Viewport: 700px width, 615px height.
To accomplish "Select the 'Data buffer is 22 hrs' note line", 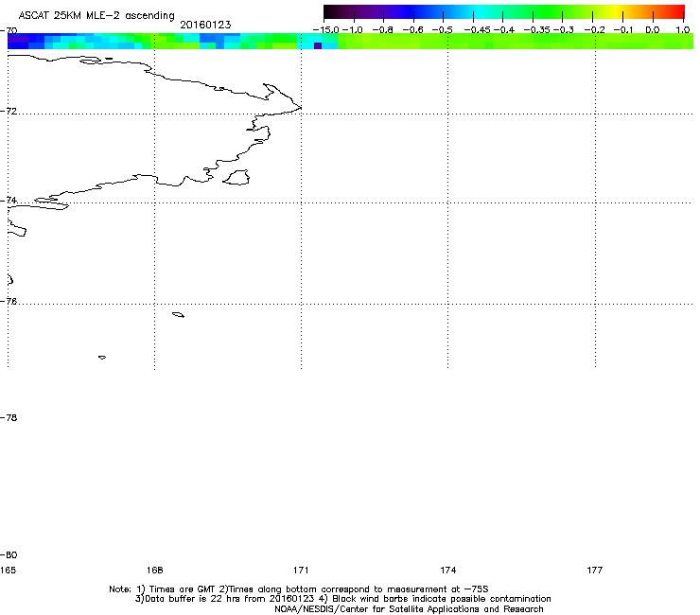I will point(342,599).
